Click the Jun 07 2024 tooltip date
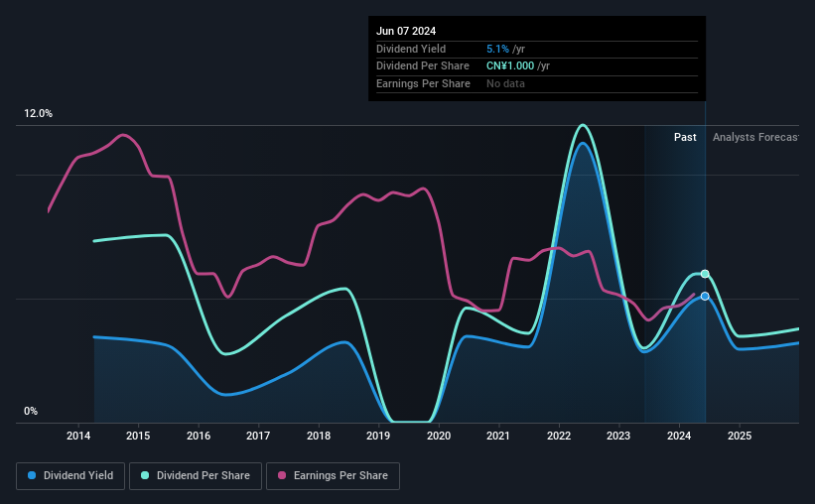The height and width of the screenshot is (504, 815). point(406,31)
